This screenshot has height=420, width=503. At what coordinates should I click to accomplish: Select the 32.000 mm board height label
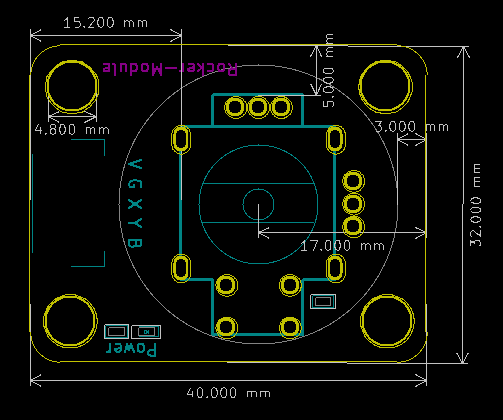pos(476,205)
